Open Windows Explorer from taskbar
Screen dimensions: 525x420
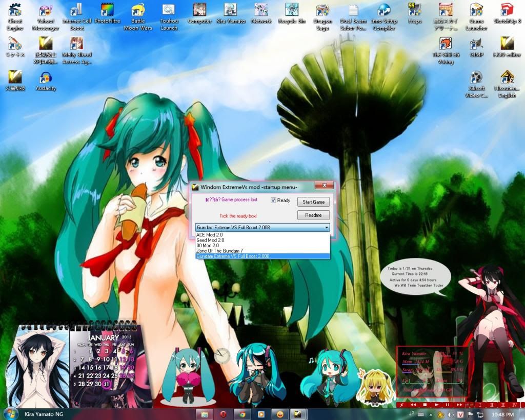coord(205,415)
